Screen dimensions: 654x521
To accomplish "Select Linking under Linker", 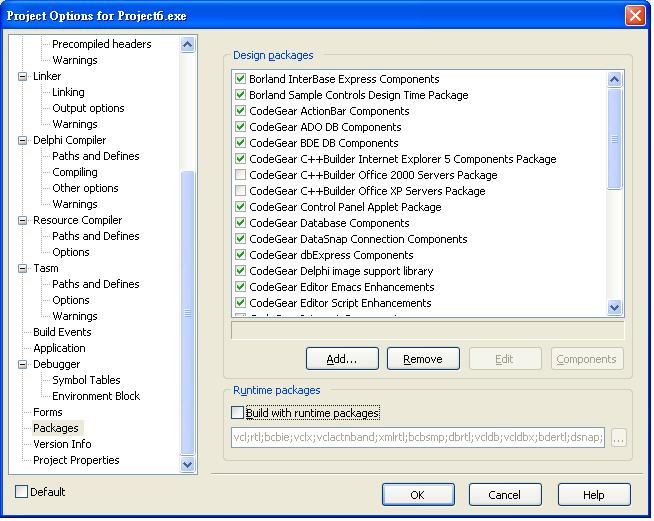I will click(68, 92).
